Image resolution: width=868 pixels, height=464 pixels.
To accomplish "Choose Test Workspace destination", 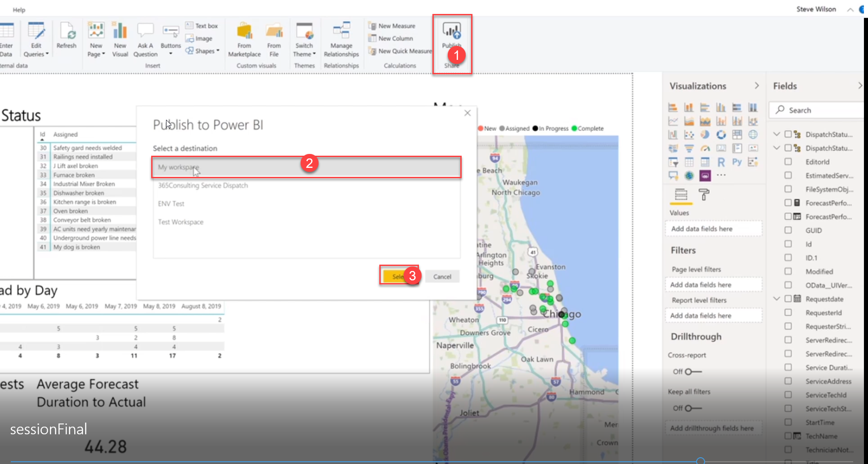I will click(x=306, y=222).
